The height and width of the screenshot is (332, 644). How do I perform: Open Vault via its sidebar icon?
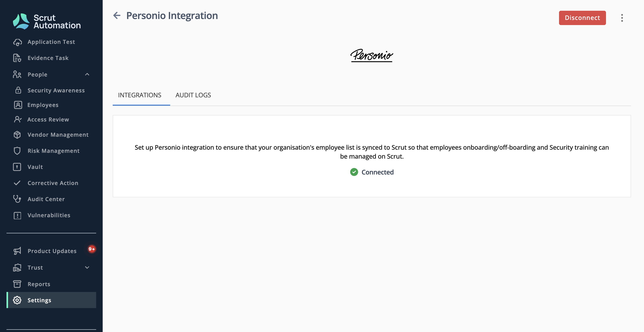point(17,167)
